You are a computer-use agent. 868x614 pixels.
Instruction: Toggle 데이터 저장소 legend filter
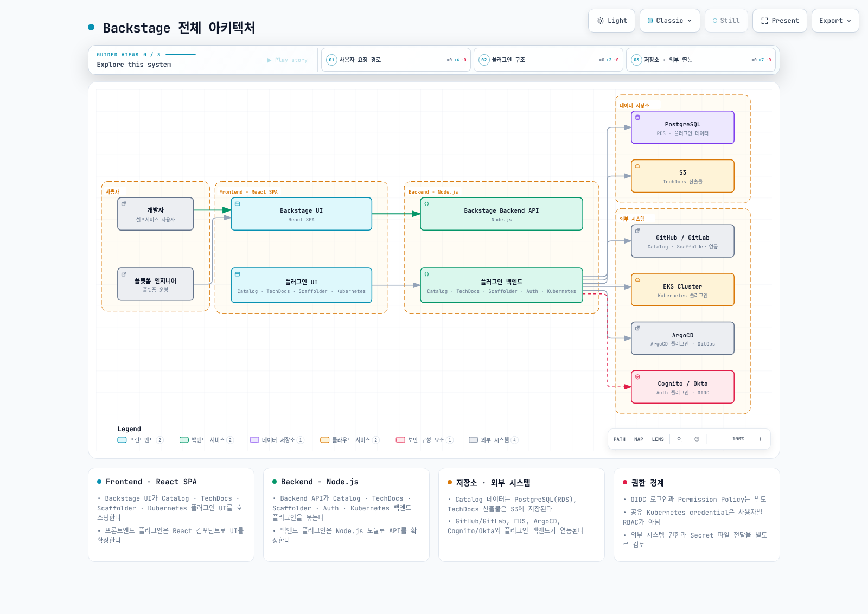[277, 440]
